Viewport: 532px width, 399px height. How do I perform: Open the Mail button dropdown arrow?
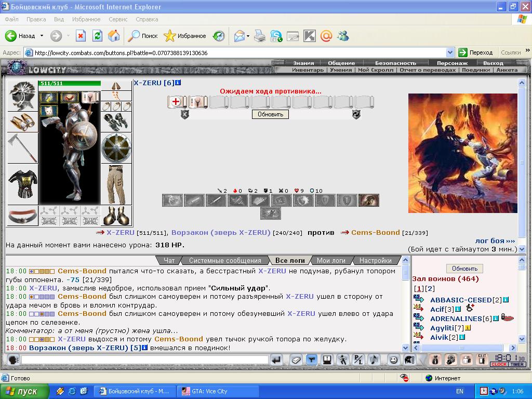pyautogui.click(x=248, y=36)
